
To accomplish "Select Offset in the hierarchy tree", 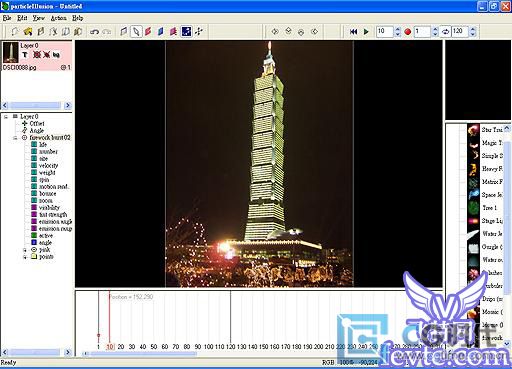I will (37, 124).
